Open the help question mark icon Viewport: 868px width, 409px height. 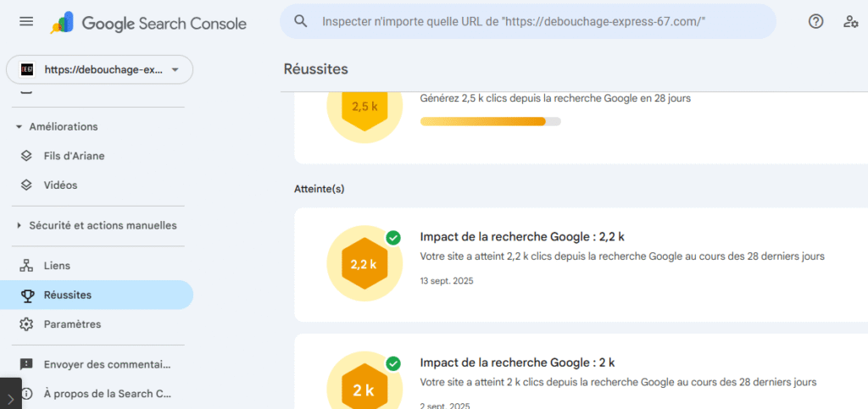[x=815, y=22]
